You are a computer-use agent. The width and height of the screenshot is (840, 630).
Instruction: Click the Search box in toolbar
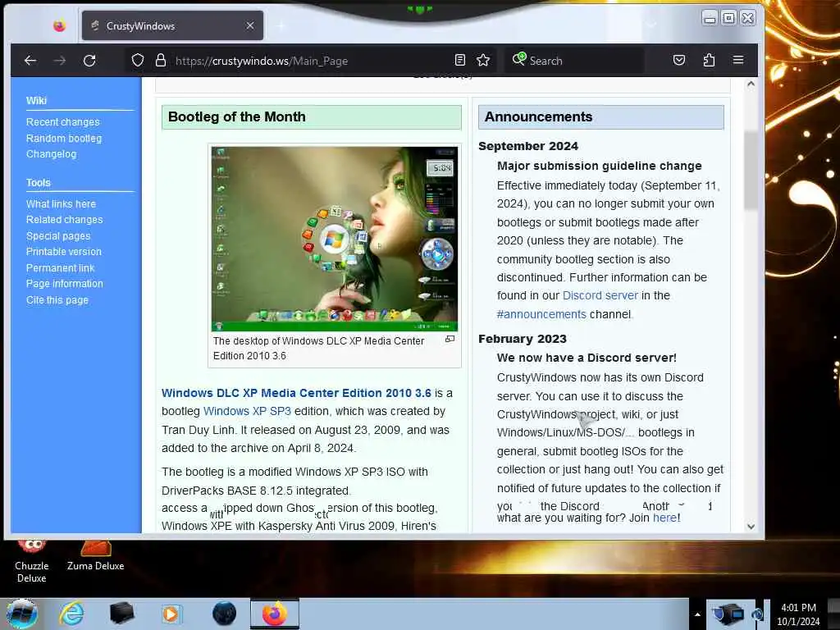(574, 61)
